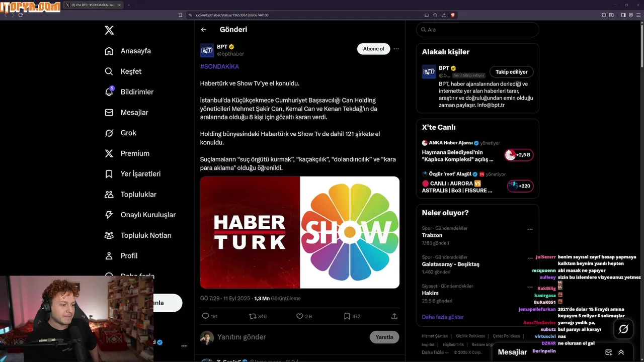Open the Hizmet Şartları link
This screenshot has height=362, width=644.
coord(435,336)
